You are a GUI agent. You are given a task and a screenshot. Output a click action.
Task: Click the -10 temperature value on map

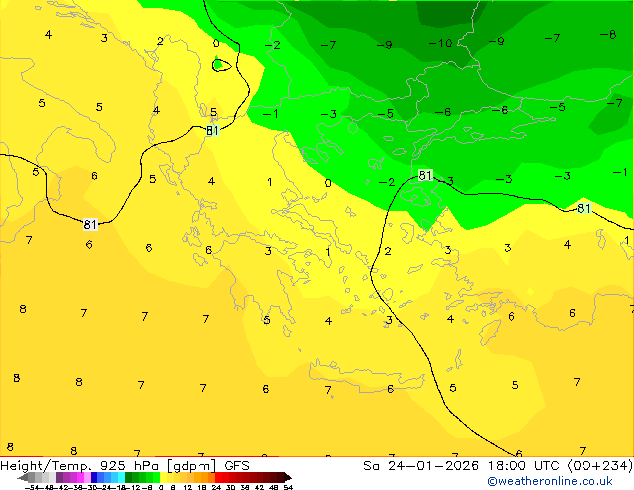440,43
